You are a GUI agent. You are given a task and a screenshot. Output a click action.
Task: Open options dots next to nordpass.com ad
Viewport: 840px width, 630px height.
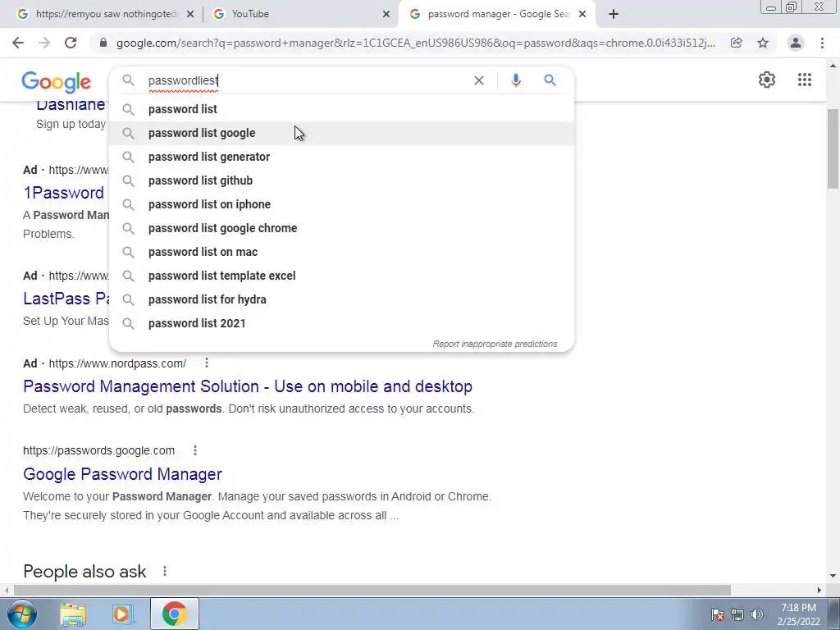pyautogui.click(x=206, y=363)
